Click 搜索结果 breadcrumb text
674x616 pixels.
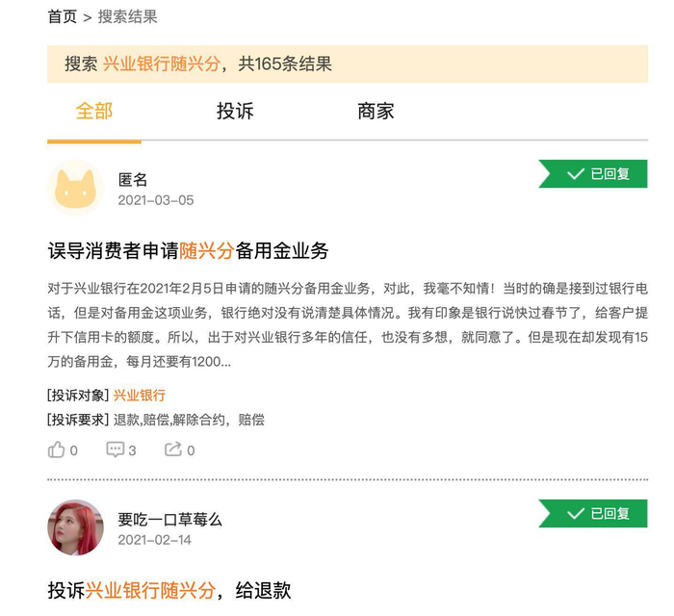click(128, 16)
